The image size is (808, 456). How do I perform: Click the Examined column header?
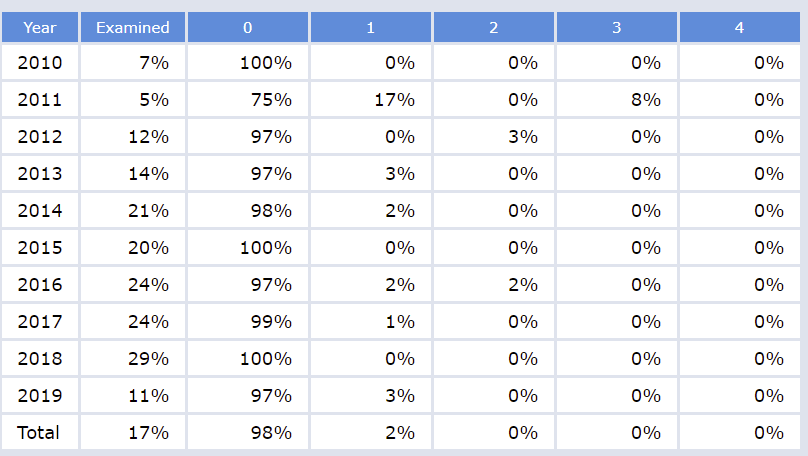(133, 27)
